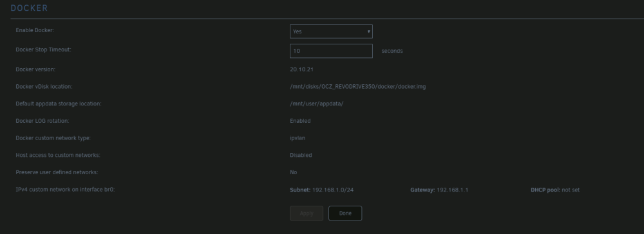This screenshot has height=234, width=644.
Task: Click 'Preserve user defined networks:' label
Action: pyautogui.click(x=57, y=172)
